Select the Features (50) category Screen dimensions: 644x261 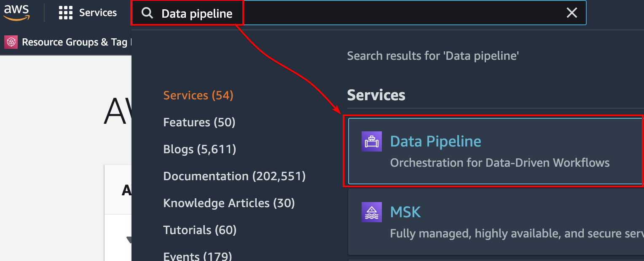point(199,123)
